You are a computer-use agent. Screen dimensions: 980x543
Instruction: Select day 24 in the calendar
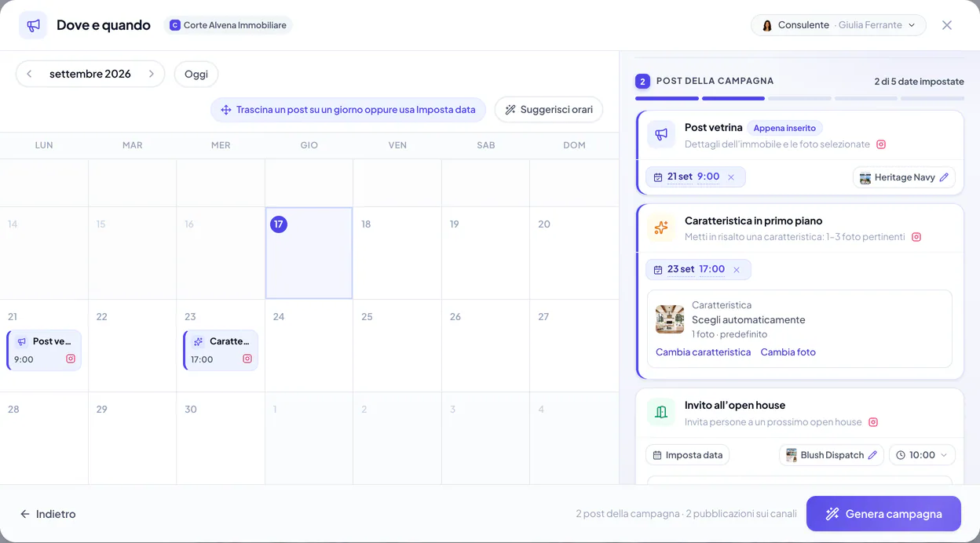point(309,345)
